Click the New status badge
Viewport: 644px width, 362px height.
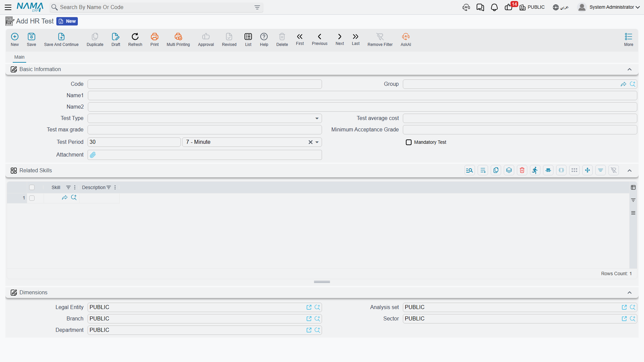coord(67,21)
